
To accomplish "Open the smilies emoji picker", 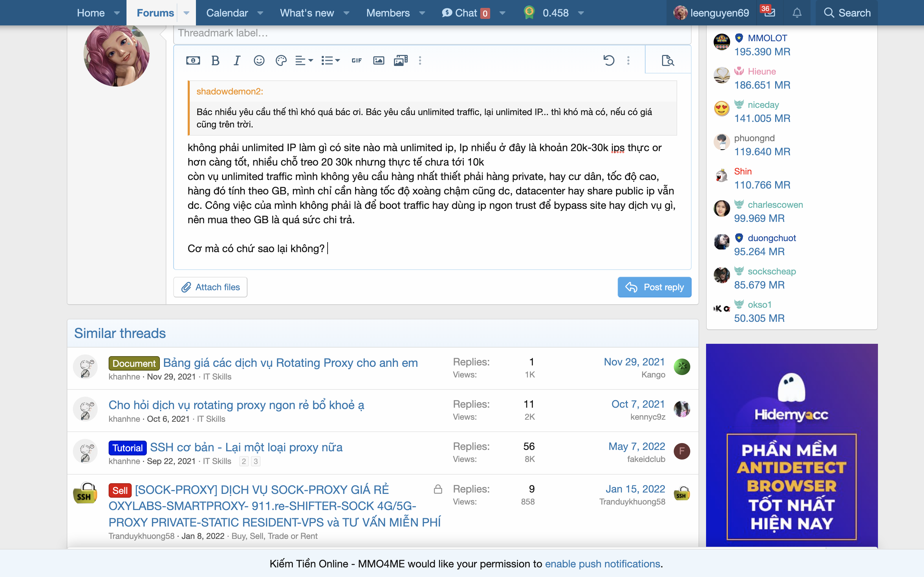I will pyautogui.click(x=259, y=60).
